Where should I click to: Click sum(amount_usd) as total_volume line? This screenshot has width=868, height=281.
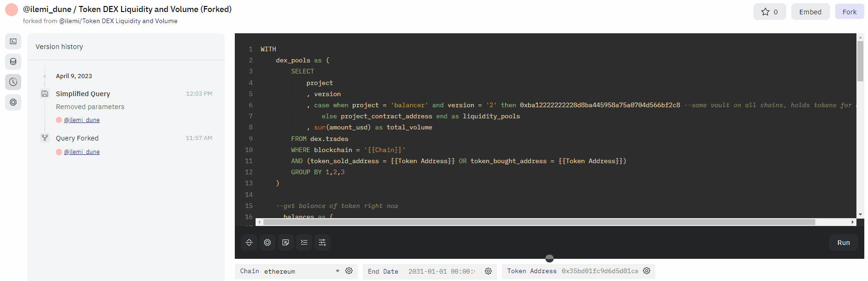370,127
